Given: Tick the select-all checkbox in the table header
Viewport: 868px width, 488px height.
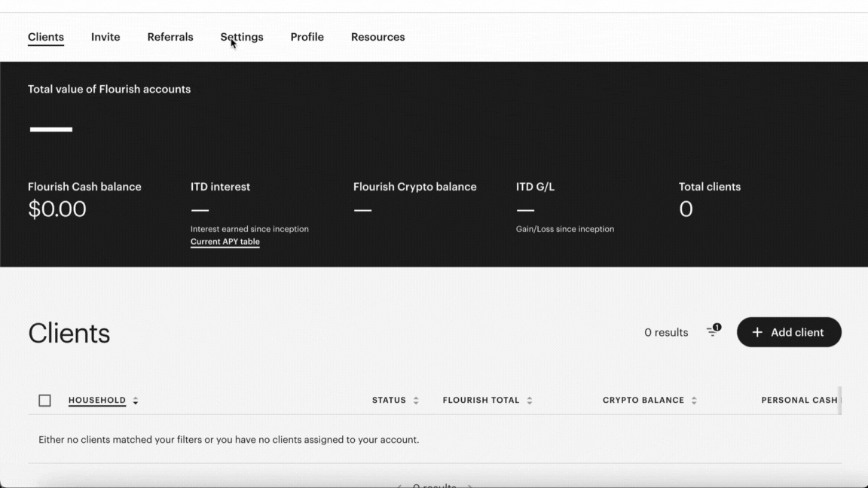Looking at the screenshot, I should [45, 401].
